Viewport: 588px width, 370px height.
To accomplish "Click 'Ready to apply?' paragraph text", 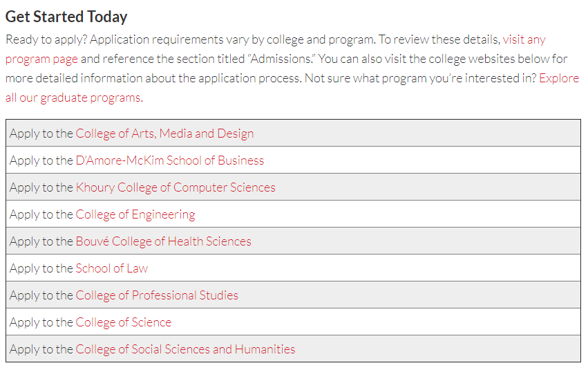I will pos(292,68).
